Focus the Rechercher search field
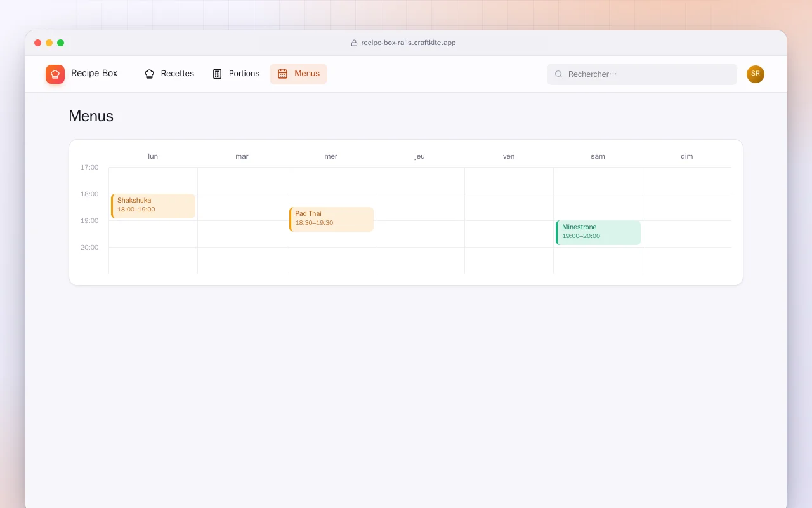Screen dimensions: 812x508 click(x=642, y=74)
